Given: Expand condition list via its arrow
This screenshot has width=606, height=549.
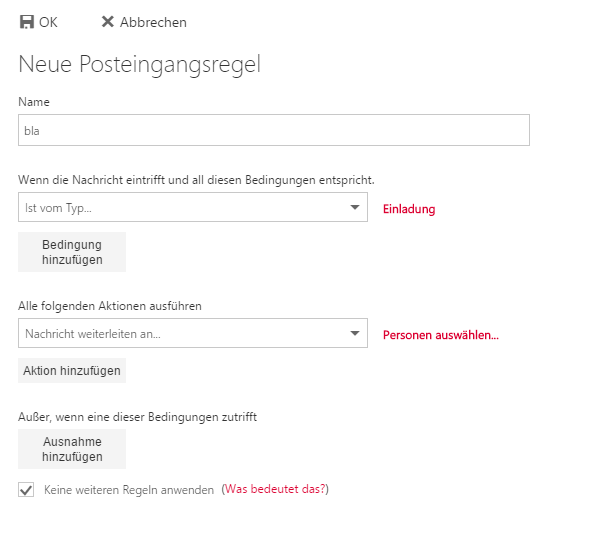Looking at the screenshot, I should tap(355, 208).
